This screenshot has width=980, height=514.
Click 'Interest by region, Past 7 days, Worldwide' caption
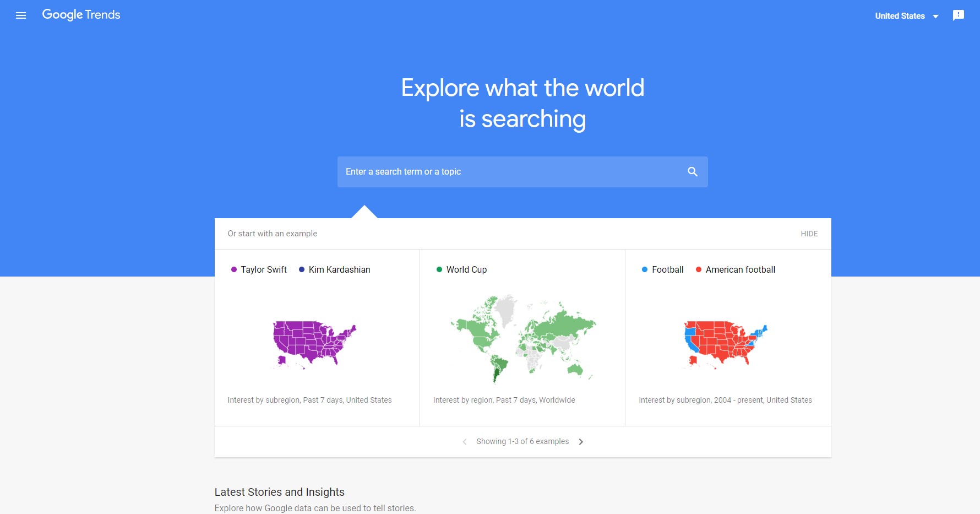coord(504,400)
